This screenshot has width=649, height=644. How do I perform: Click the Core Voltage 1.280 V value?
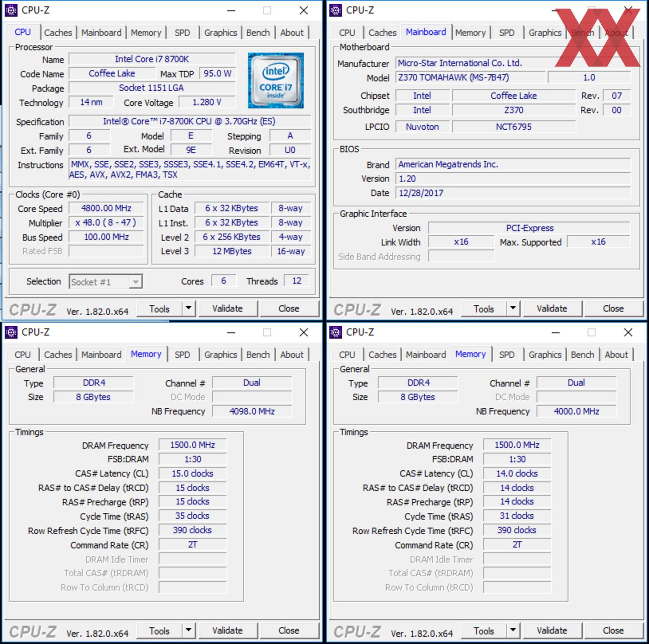point(207,102)
